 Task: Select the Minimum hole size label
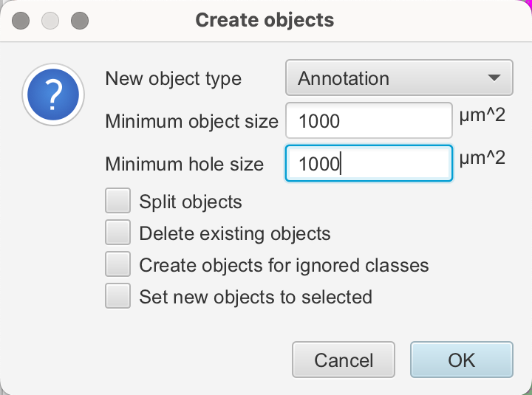click(x=184, y=164)
